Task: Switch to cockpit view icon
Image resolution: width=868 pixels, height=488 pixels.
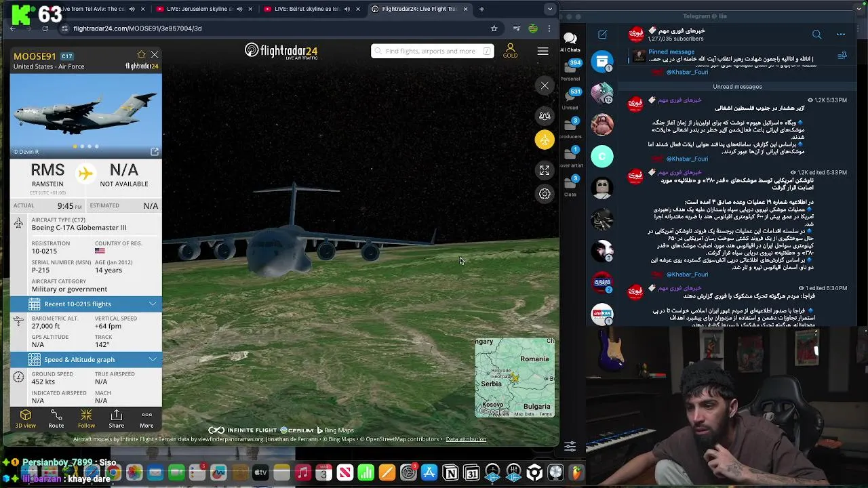Action: [x=545, y=116]
